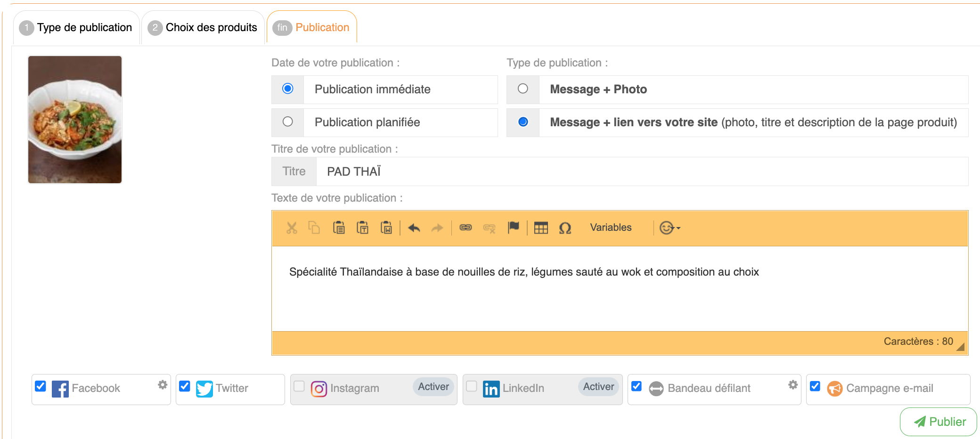Open special characters with the Omega icon
Screen dimensions: 980x439
(565, 228)
